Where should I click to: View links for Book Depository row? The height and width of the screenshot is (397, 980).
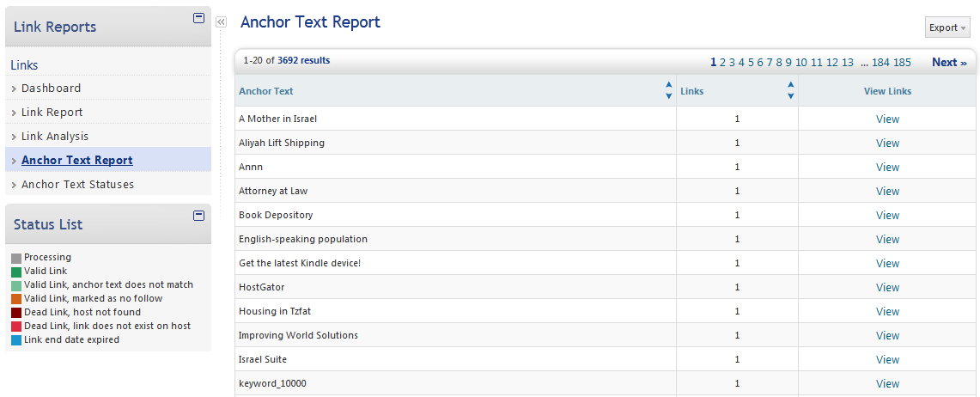887,216
